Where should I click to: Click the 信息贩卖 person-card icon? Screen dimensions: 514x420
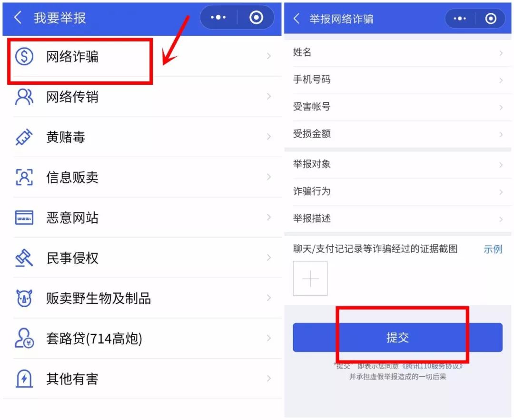(23, 177)
